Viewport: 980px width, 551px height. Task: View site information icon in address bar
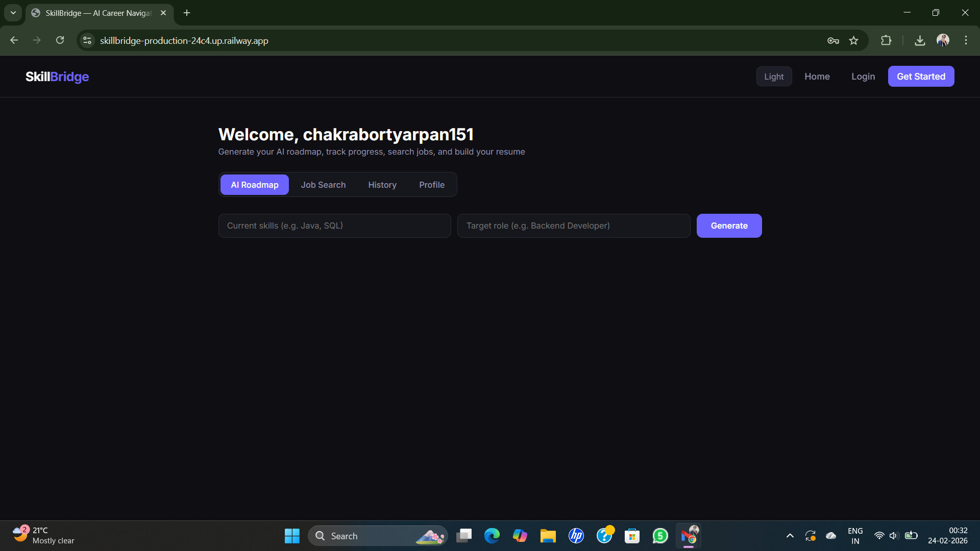87,40
